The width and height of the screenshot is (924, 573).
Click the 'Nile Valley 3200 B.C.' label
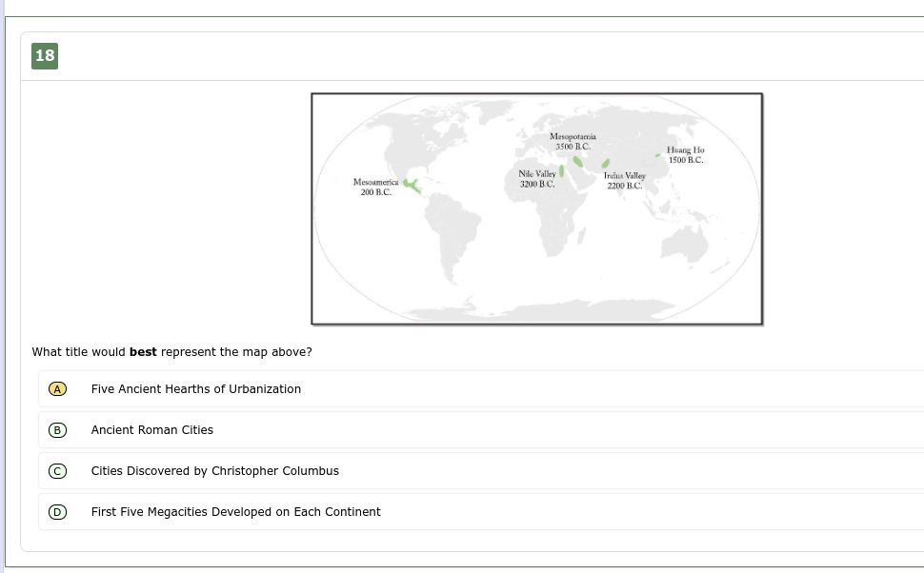click(x=536, y=179)
